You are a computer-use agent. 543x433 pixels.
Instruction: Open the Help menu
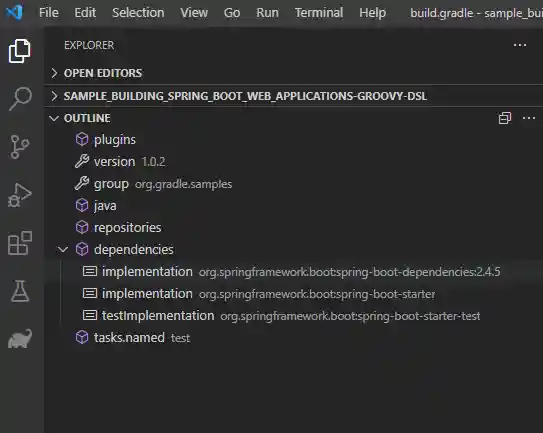pyautogui.click(x=372, y=13)
